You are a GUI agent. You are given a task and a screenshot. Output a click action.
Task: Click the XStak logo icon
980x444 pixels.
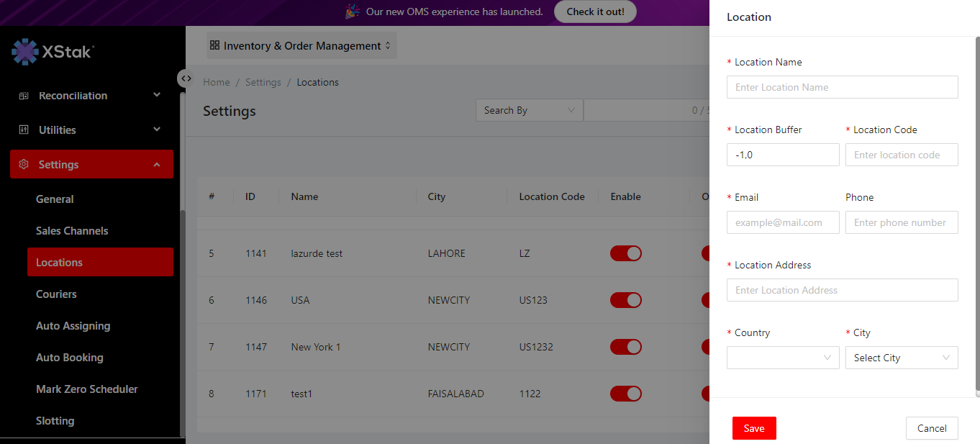[25, 52]
